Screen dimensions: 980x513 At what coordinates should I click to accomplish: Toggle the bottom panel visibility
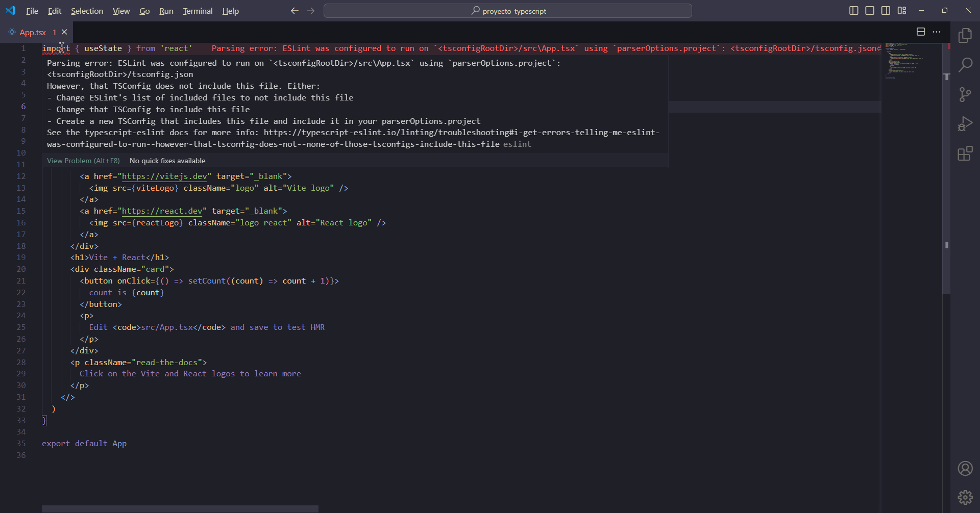pos(870,11)
